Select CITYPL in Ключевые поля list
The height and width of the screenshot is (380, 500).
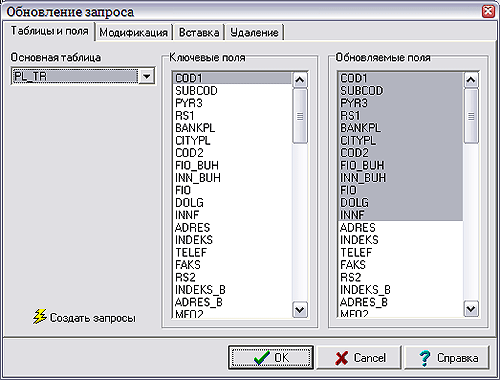(x=233, y=140)
